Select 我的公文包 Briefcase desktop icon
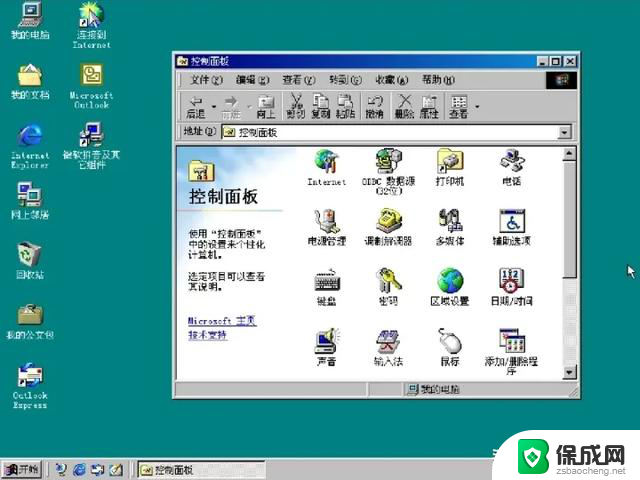640x480 pixels. tap(30, 321)
